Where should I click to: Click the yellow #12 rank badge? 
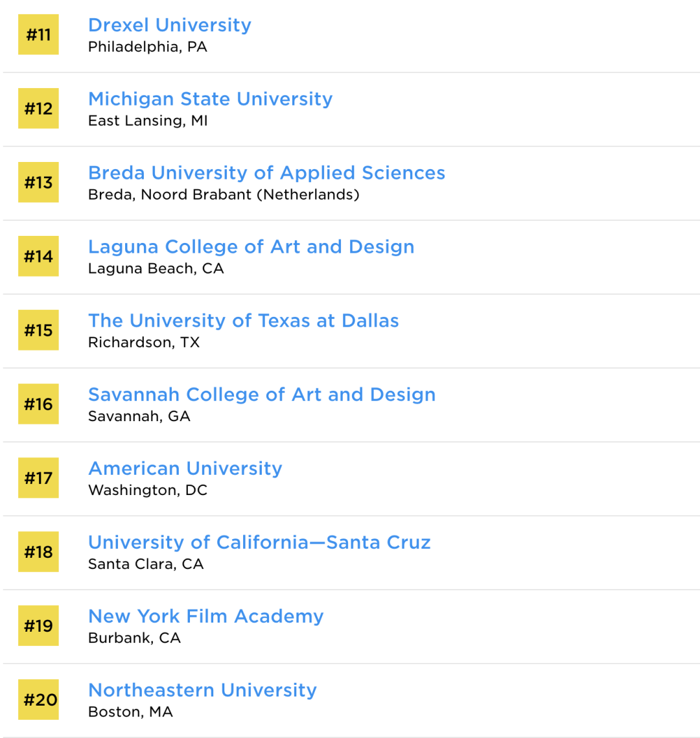click(x=38, y=108)
